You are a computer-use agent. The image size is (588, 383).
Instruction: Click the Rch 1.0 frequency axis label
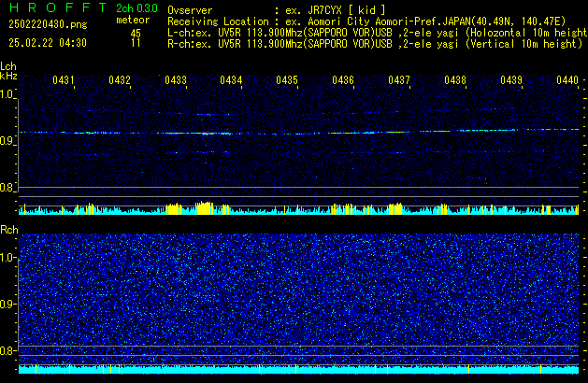pyautogui.click(x=7, y=258)
